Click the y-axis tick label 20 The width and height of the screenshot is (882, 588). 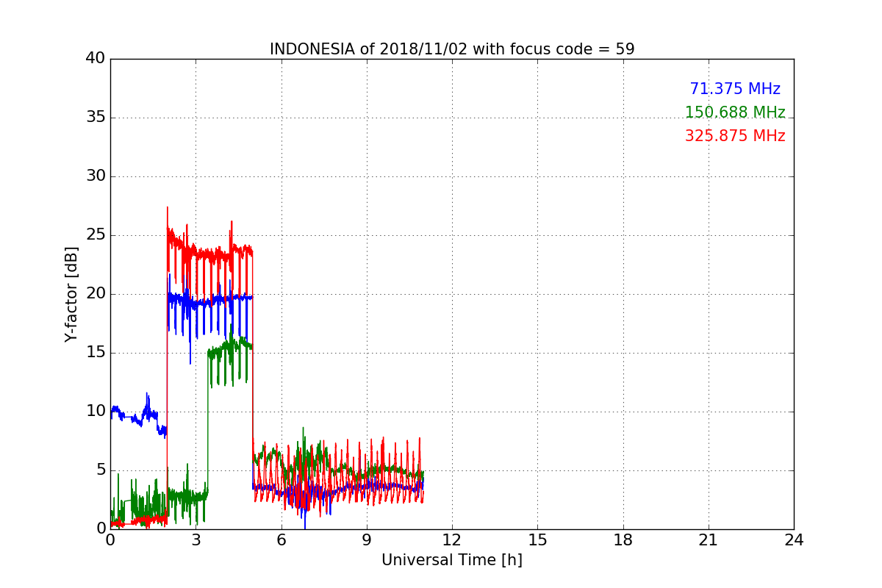(x=96, y=294)
